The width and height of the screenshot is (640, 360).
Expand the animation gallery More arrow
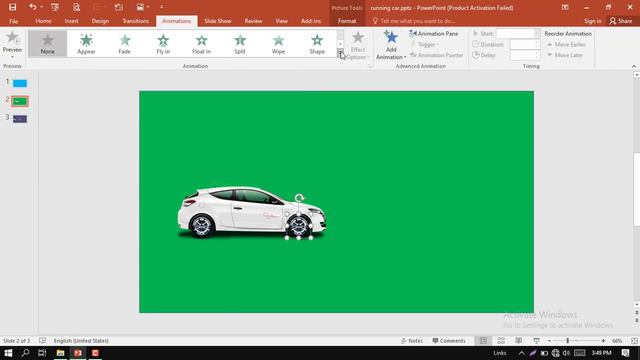click(x=340, y=53)
